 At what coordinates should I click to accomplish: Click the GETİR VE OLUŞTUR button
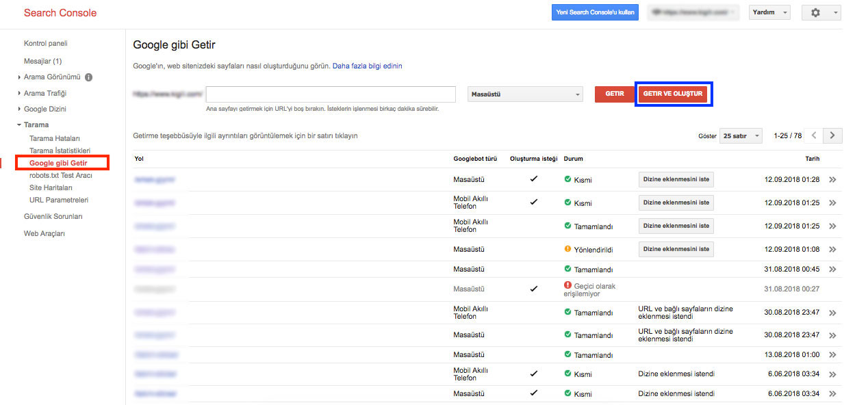point(673,94)
